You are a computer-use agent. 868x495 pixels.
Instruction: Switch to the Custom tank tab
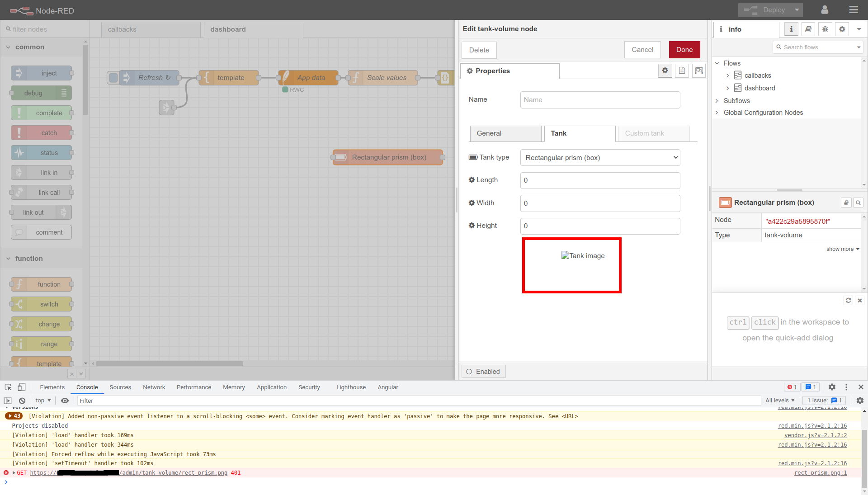pos(644,133)
